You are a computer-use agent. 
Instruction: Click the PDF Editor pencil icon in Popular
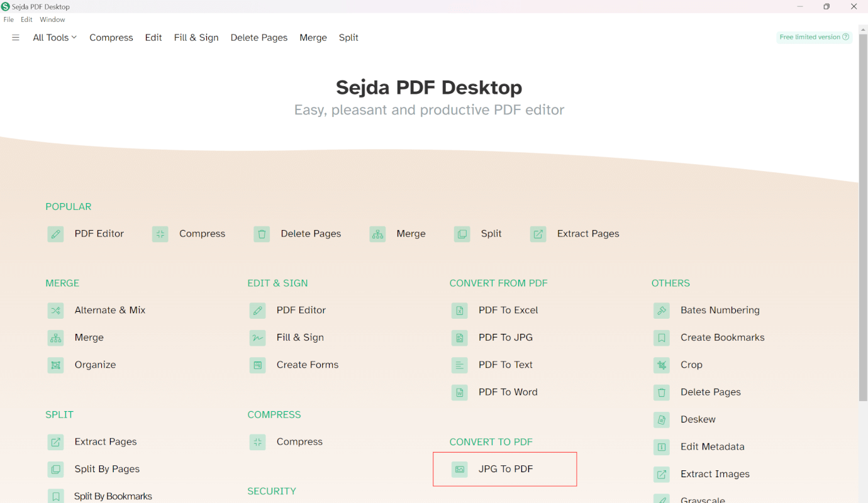pos(56,235)
